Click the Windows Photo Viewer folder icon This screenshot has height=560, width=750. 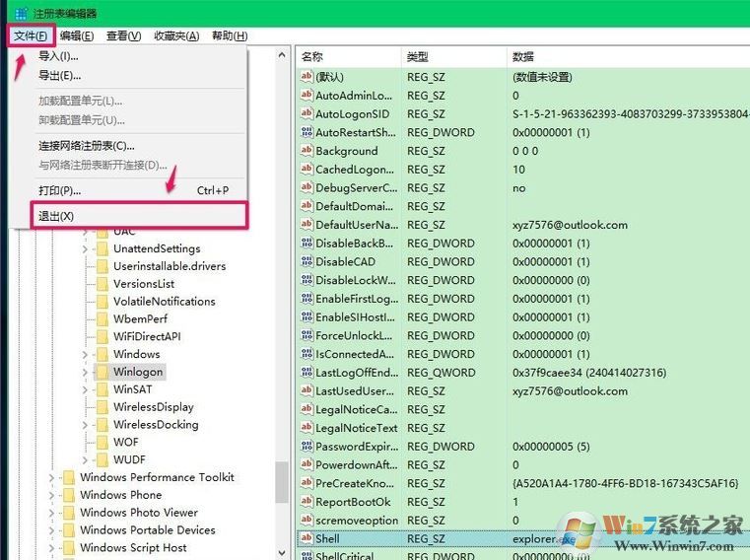[67, 513]
